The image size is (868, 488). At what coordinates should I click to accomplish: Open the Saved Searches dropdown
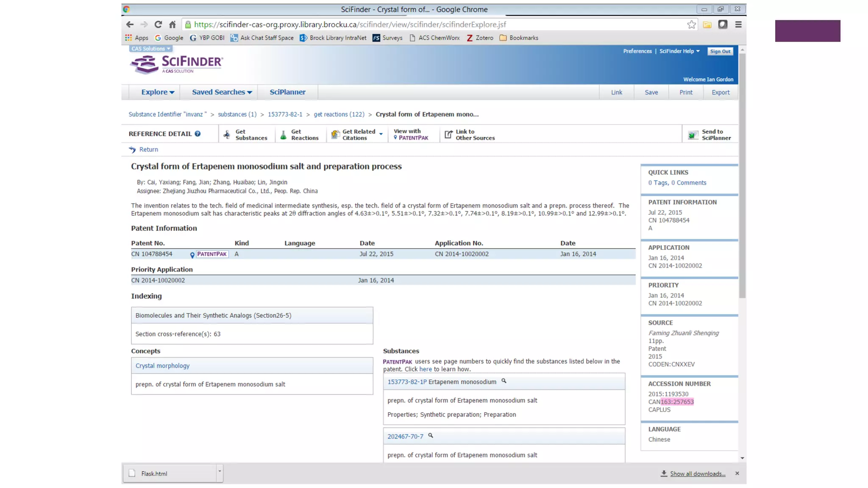coord(222,92)
